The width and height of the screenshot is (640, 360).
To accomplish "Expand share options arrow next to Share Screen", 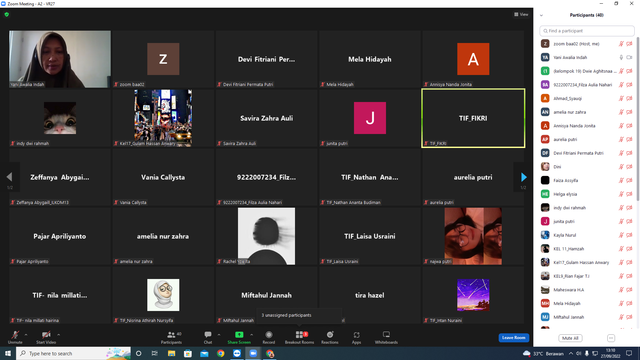I will (x=251, y=335).
